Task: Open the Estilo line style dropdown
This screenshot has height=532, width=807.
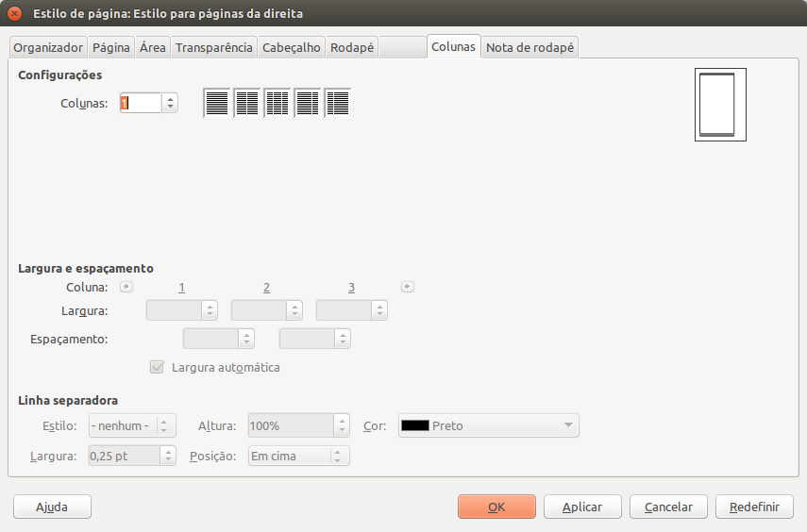Action: [133, 426]
